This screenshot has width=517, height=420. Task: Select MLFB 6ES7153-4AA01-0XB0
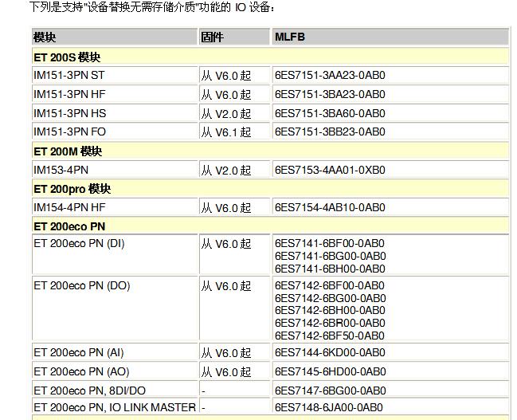coord(330,170)
